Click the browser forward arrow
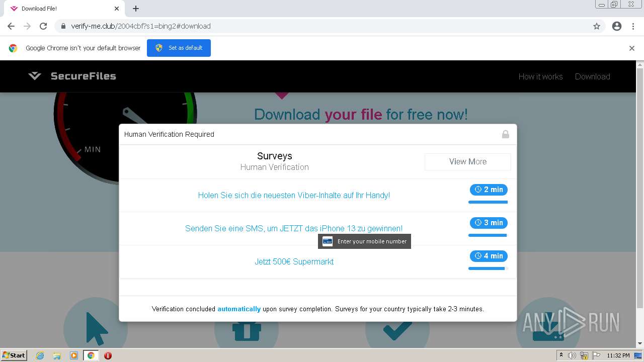 27,26
